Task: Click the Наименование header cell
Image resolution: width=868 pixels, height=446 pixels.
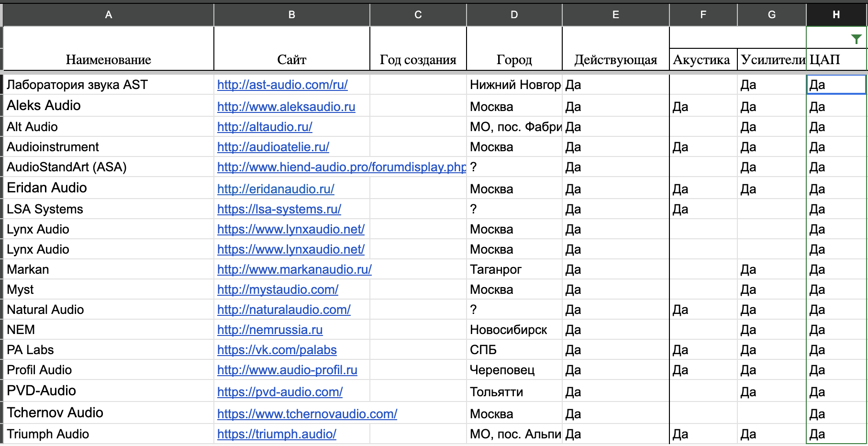Action: click(x=109, y=59)
